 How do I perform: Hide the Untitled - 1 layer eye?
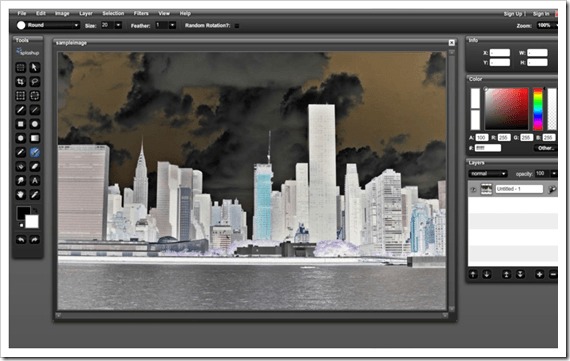(473, 189)
